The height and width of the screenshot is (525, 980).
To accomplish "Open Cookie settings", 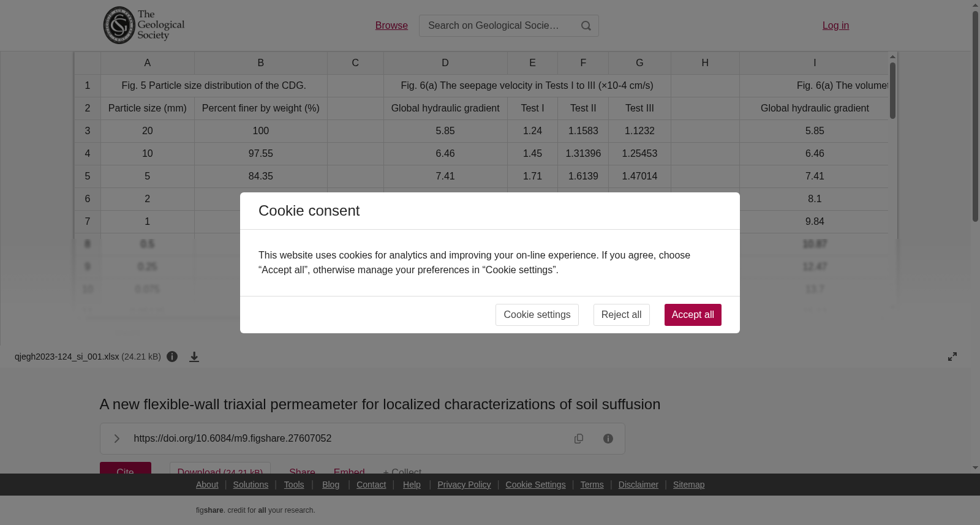I will [537, 315].
